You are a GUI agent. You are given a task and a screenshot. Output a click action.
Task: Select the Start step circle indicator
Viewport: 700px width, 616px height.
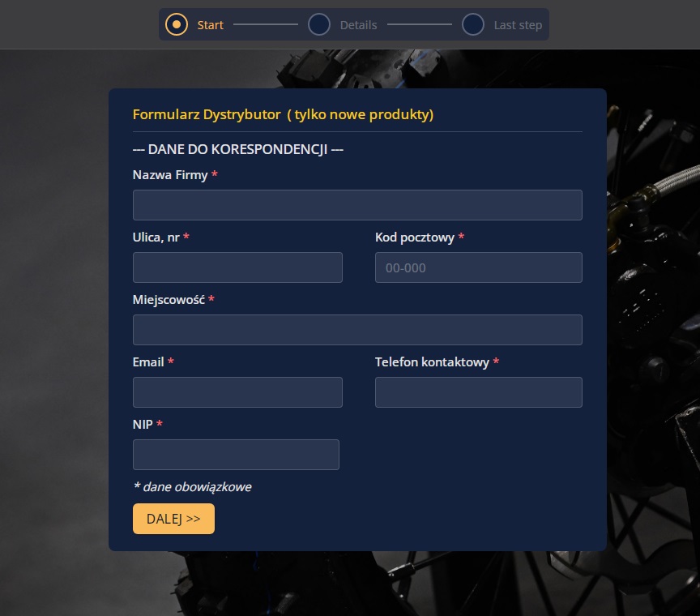point(177,24)
